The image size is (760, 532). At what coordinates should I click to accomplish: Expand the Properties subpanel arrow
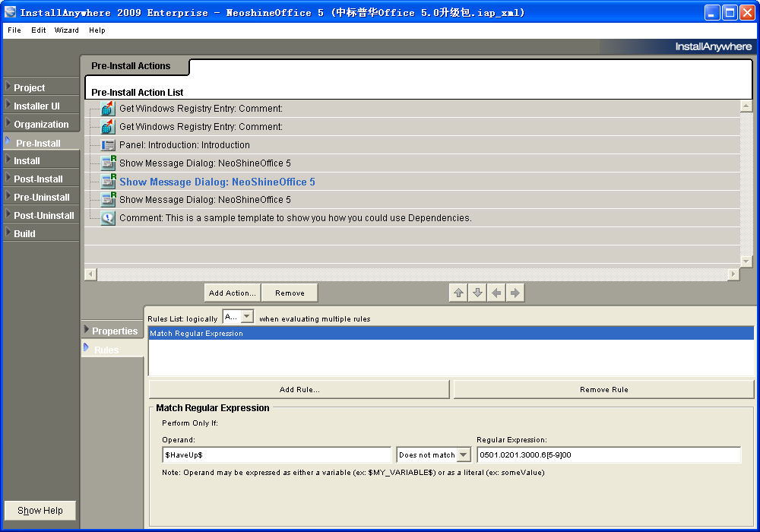click(x=87, y=330)
